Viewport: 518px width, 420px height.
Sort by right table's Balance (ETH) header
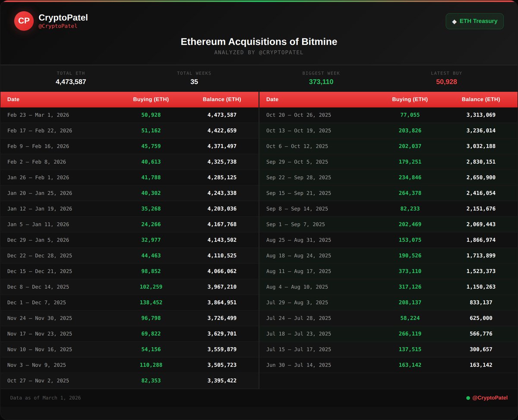pos(480,99)
